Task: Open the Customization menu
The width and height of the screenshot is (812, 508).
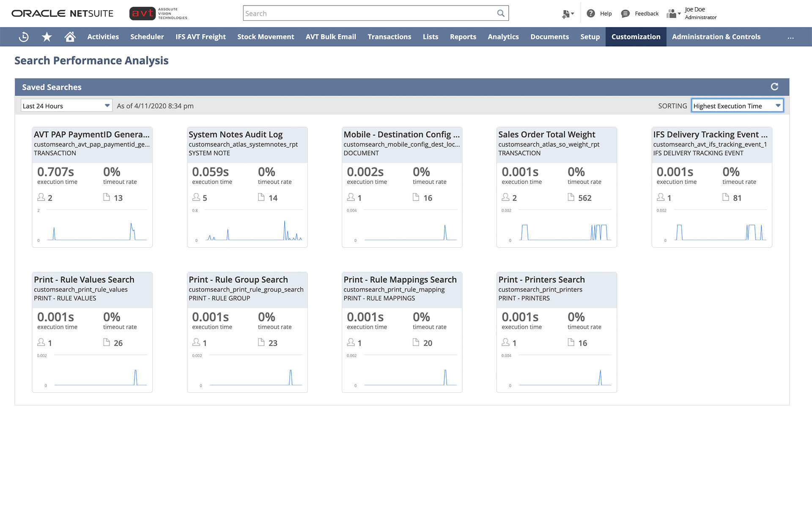Action: (x=635, y=37)
